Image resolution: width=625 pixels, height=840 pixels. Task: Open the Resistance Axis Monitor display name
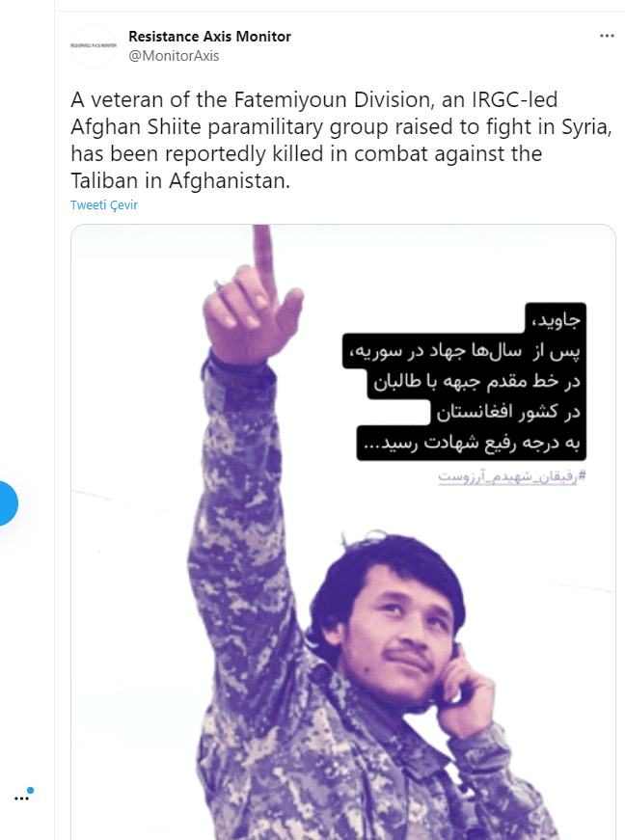point(209,37)
